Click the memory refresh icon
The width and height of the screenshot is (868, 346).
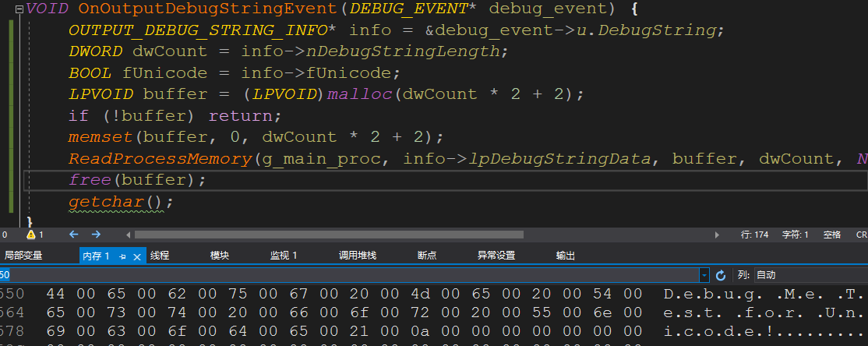click(721, 275)
